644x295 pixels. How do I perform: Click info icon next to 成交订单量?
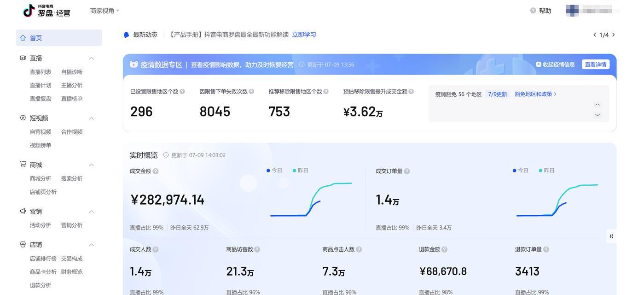407,171
